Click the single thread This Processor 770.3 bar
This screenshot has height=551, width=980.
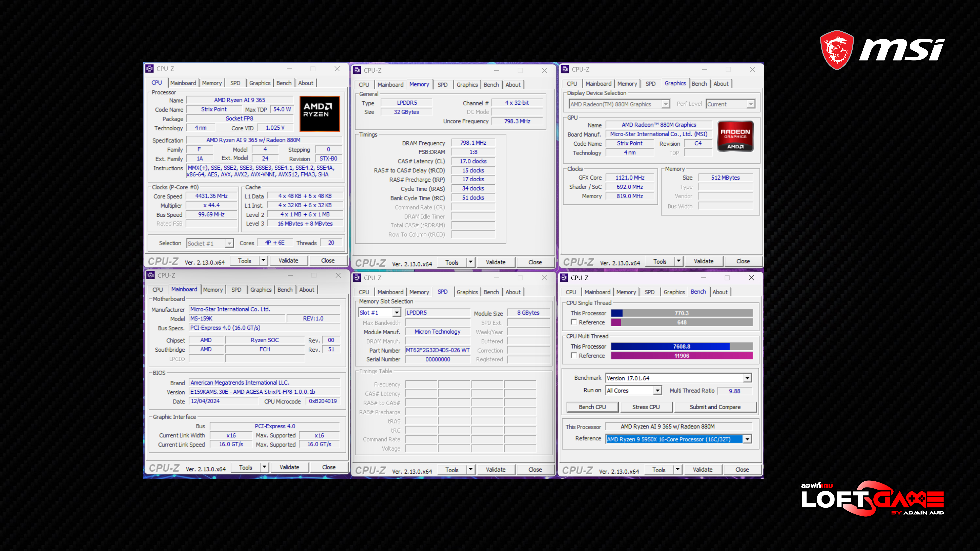click(x=682, y=313)
